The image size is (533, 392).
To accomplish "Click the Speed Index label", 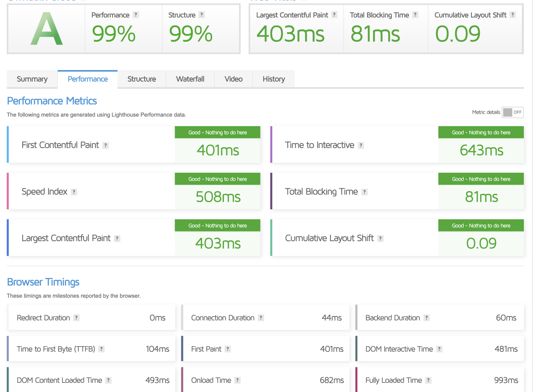I will (x=44, y=192).
